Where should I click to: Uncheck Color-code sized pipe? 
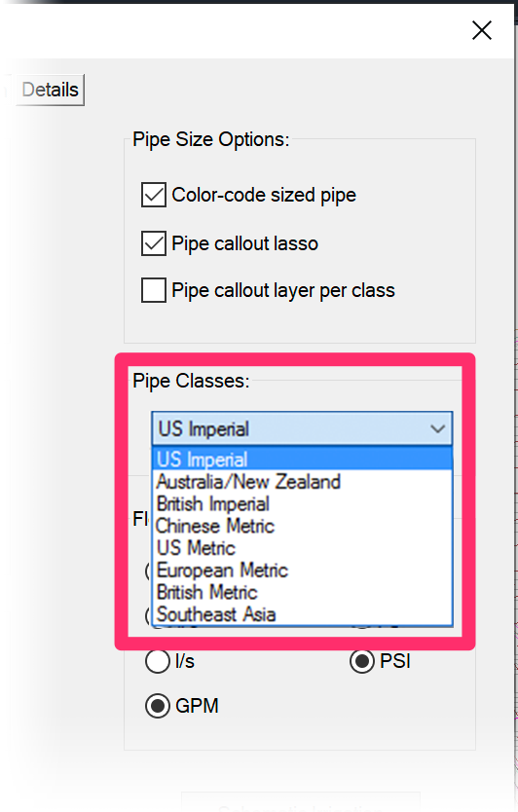coord(154,195)
